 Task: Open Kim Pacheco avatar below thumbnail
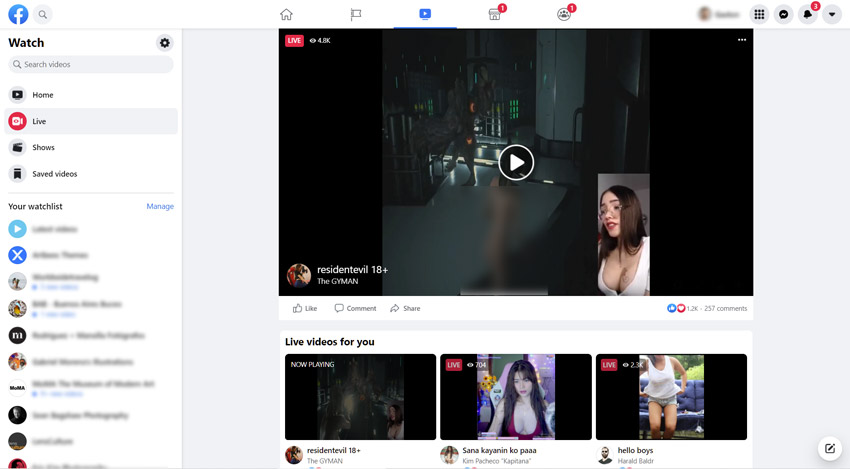click(449, 455)
